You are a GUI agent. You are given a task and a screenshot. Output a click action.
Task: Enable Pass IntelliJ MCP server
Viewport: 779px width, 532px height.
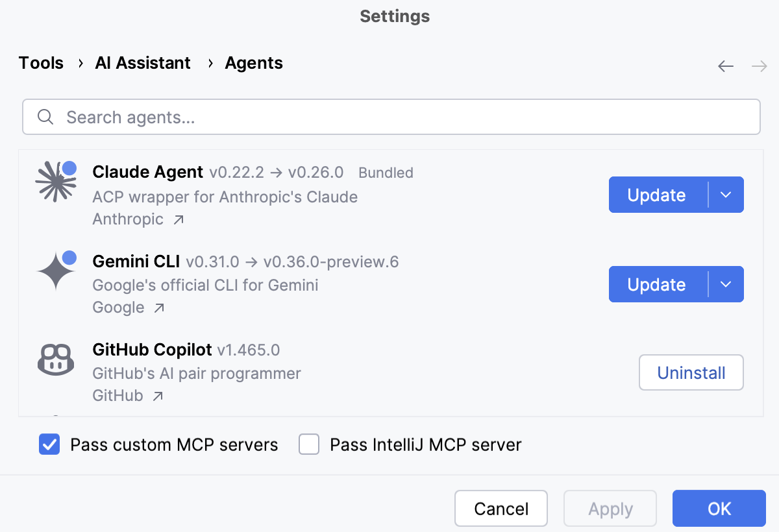309,444
